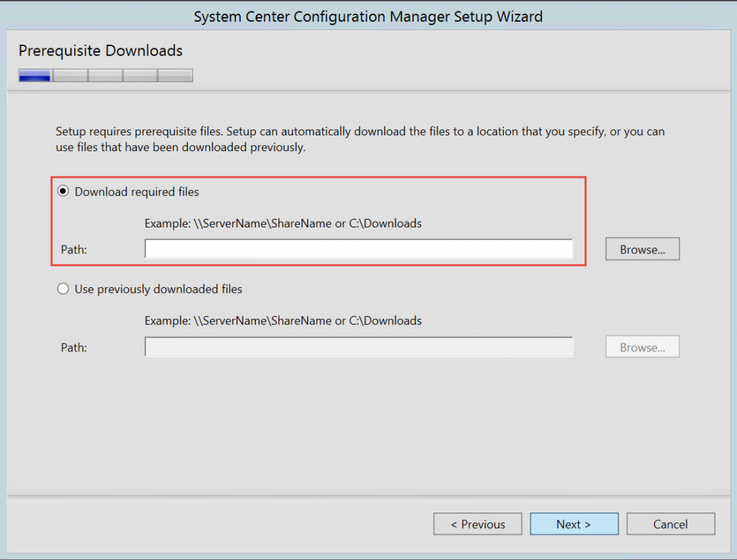
Task: Click the filled blue first progress segment
Action: coord(35,76)
